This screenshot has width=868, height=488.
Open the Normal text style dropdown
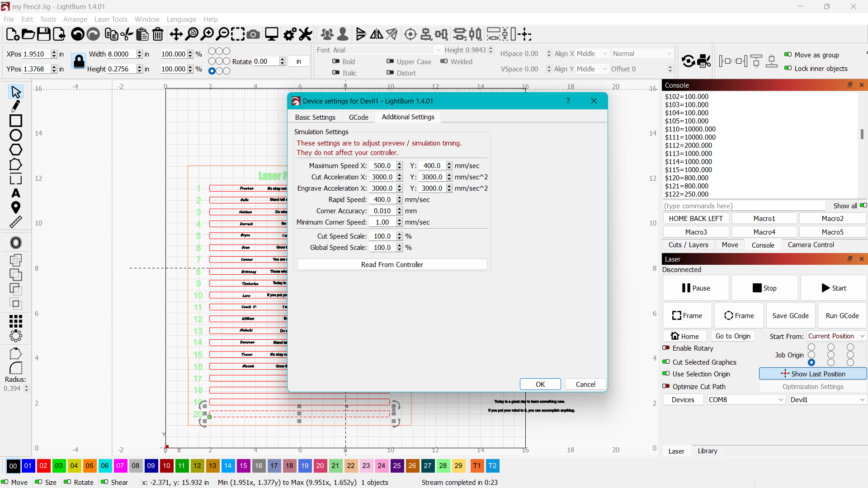click(x=642, y=53)
